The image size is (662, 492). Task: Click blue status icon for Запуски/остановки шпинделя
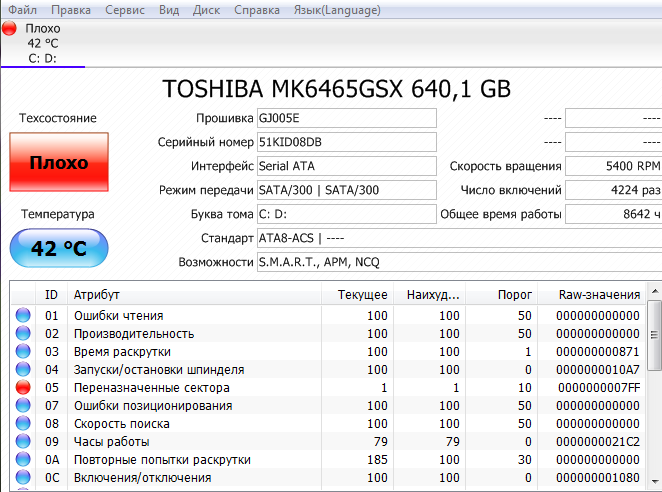click(23, 369)
